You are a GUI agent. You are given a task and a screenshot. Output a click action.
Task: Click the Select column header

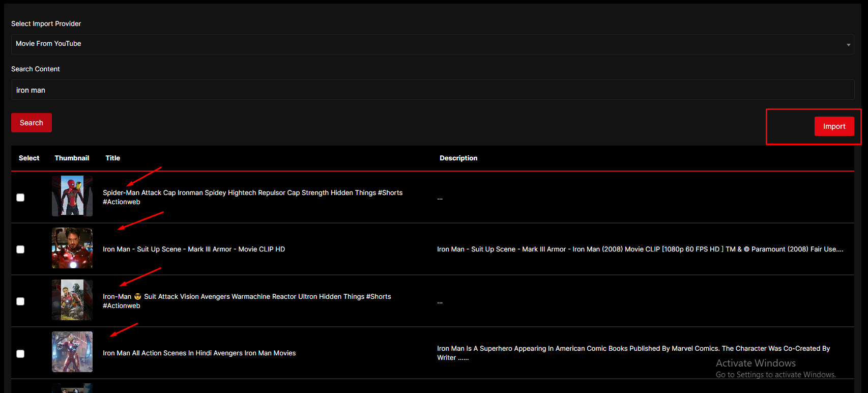tap(29, 158)
